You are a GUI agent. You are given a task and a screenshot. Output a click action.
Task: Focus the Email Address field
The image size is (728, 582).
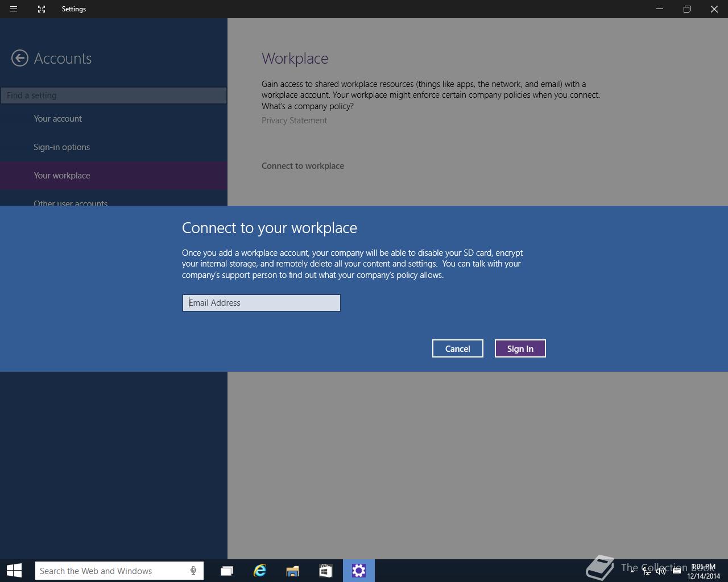click(x=262, y=303)
